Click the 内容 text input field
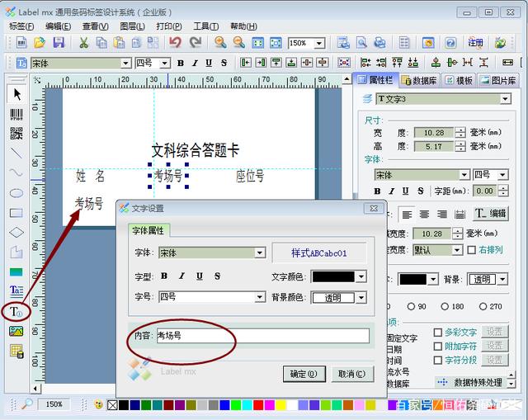Viewport: 528px width, 420px height. 263,336
